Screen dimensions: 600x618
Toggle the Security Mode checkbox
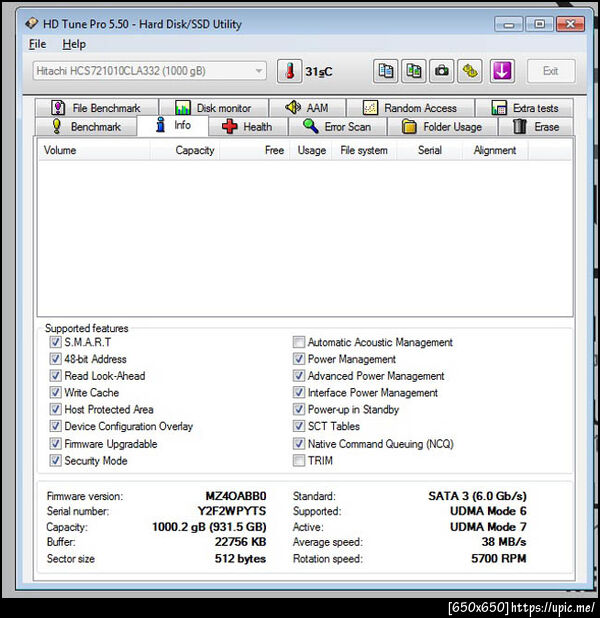[55, 460]
